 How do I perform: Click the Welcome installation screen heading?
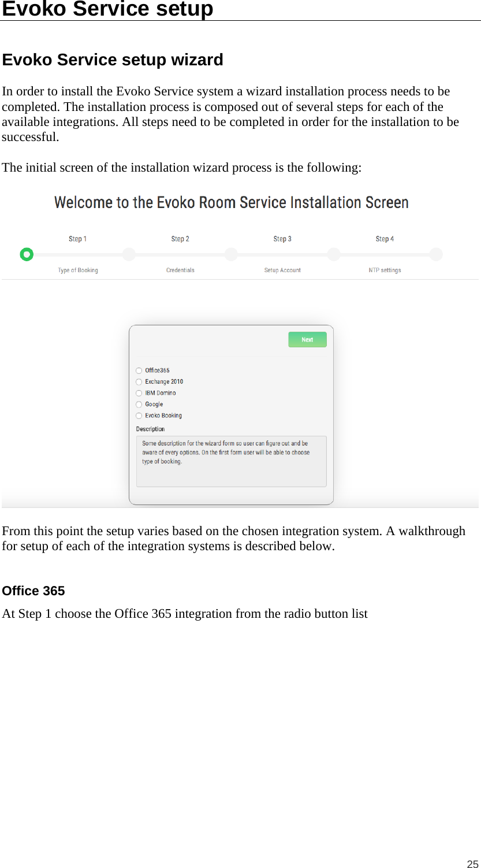[231, 202]
